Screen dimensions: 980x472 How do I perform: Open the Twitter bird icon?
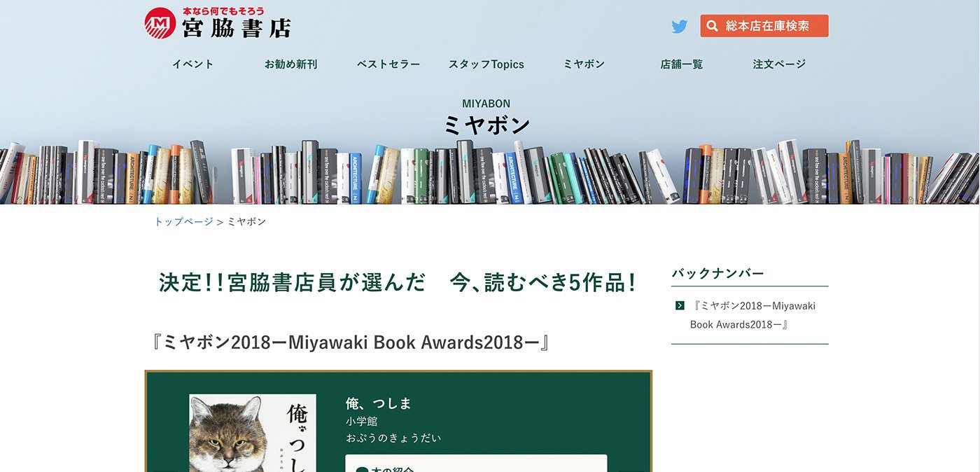click(x=679, y=27)
